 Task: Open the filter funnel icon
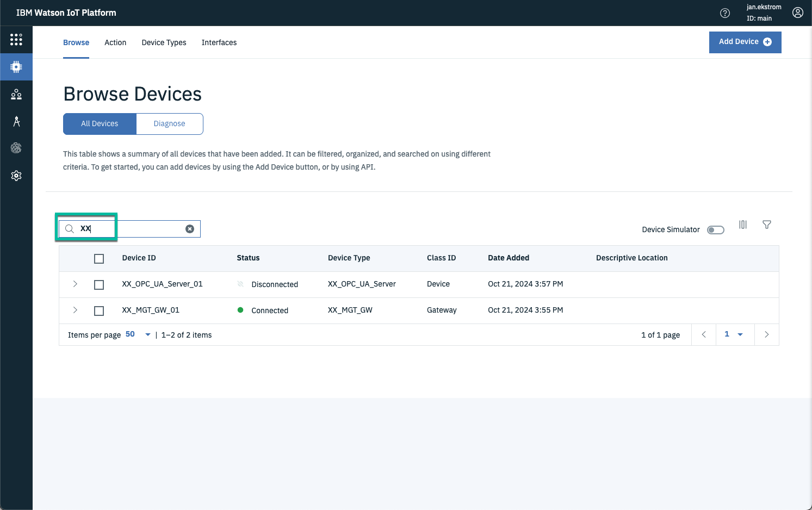pos(767,225)
